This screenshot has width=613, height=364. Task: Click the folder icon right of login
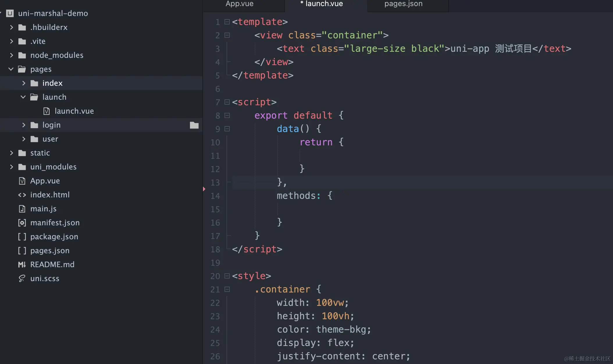click(194, 125)
